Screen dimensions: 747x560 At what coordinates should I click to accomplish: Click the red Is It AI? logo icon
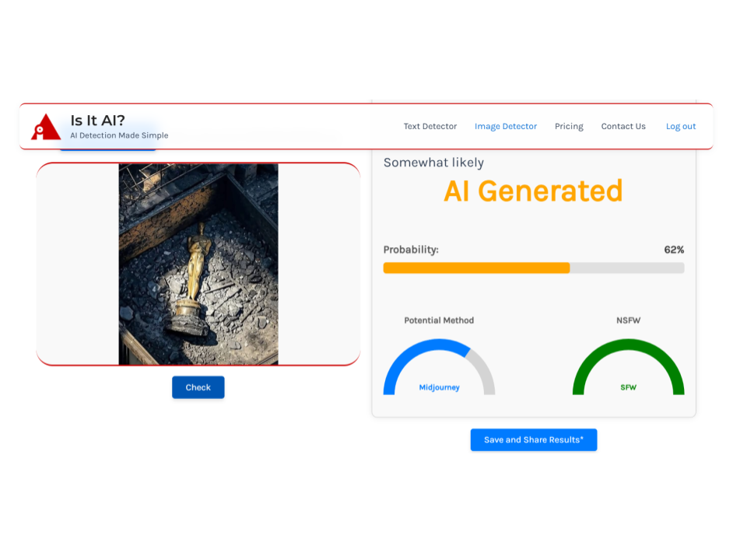46,127
